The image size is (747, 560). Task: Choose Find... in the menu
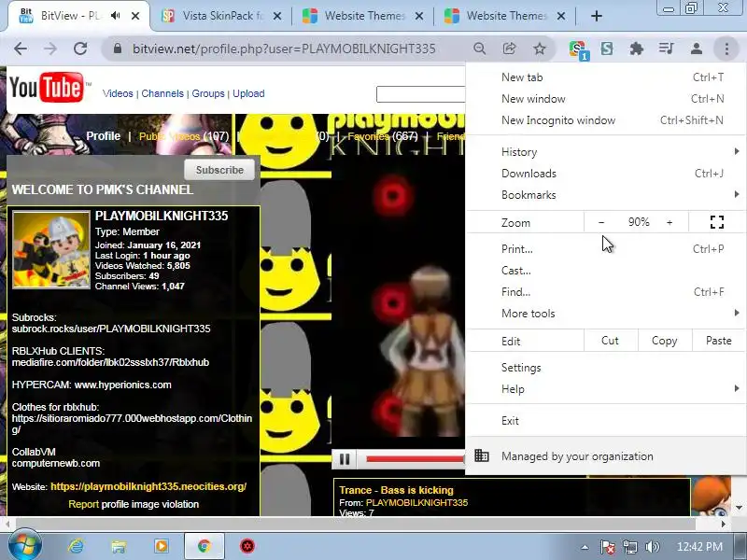605,292
